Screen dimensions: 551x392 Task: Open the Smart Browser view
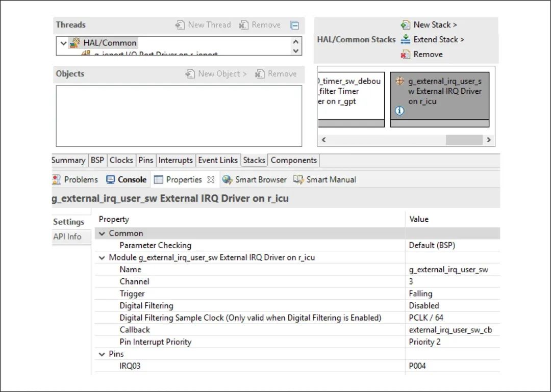[255, 179]
